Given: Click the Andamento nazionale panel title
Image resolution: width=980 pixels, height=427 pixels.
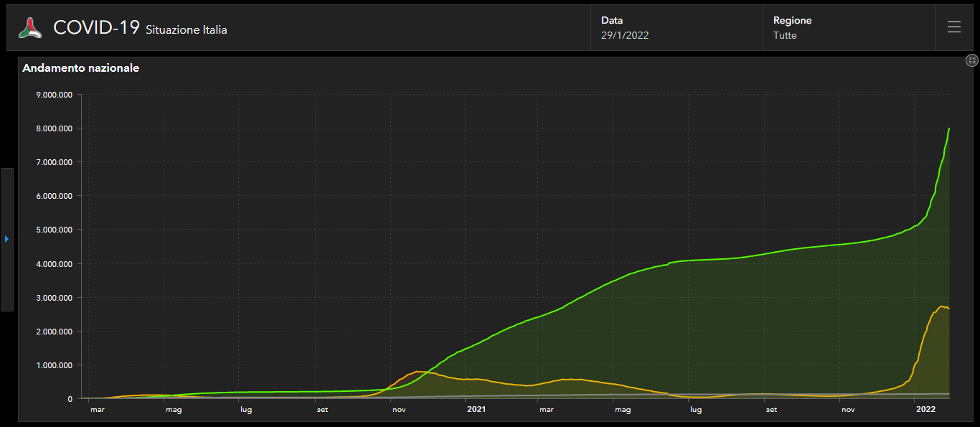Looking at the screenshot, I should pos(81,68).
